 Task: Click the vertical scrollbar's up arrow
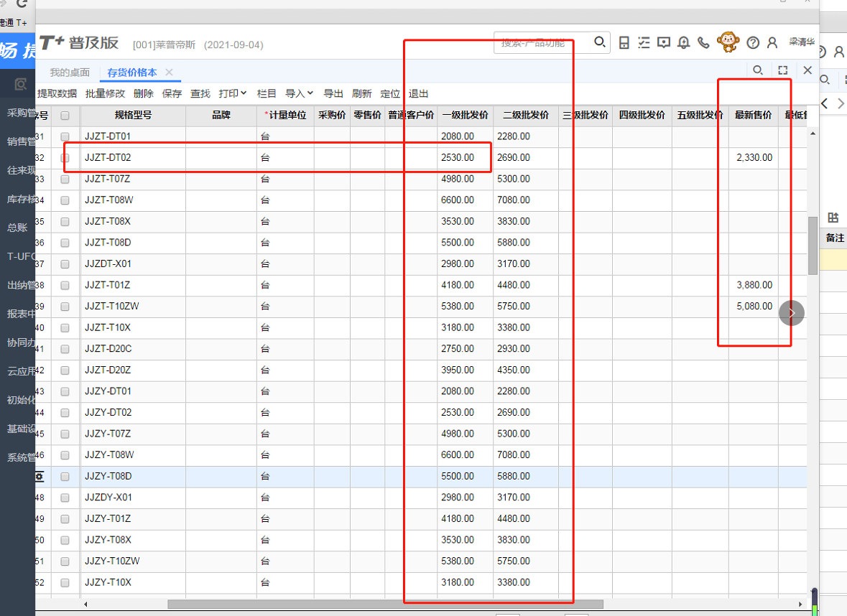(813, 134)
